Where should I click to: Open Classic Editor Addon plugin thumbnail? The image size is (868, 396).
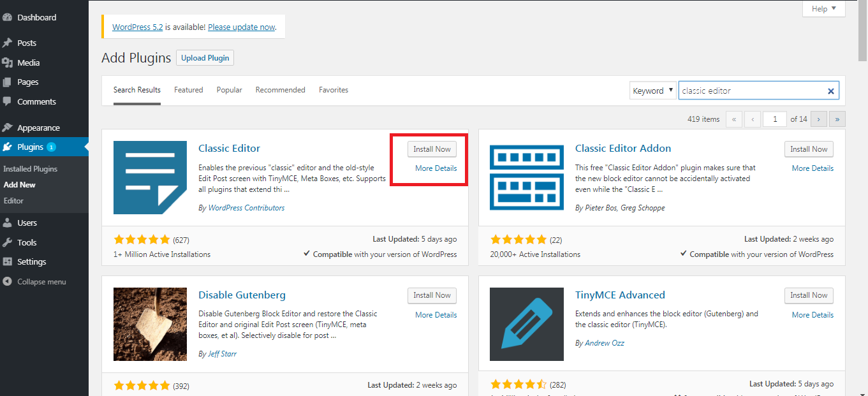[527, 178]
